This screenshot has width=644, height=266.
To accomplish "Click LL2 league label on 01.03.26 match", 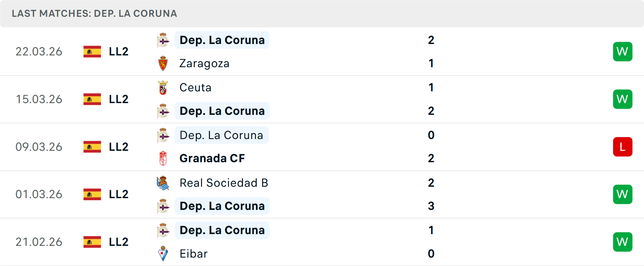I will [119, 194].
